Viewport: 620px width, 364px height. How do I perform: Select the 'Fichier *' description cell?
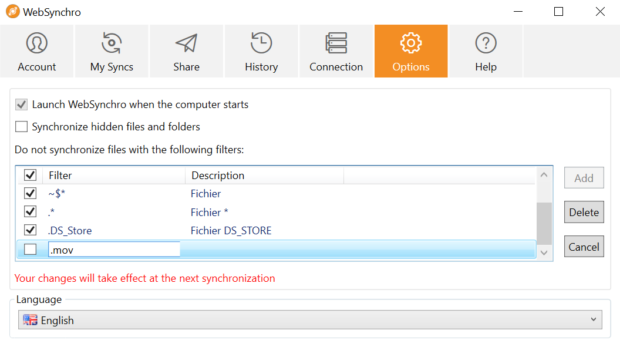tap(209, 212)
